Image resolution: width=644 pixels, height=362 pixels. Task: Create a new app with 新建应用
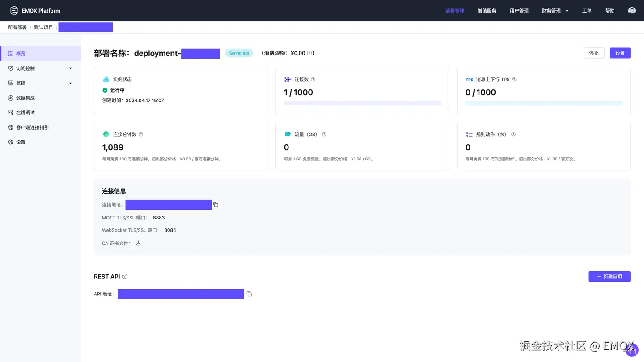click(609, 276)
